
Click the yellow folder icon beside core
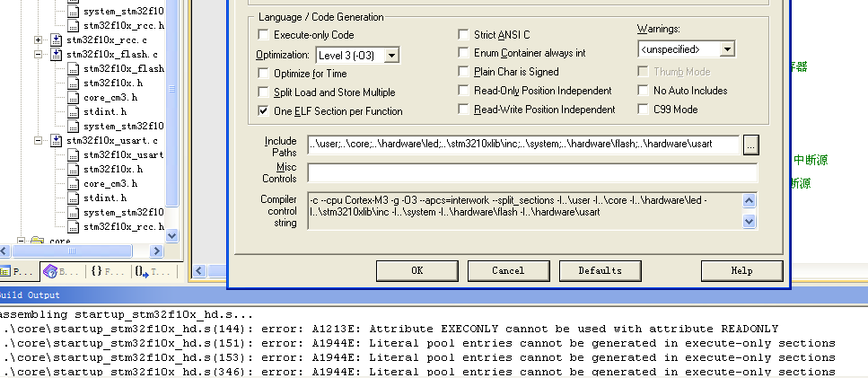38,242
